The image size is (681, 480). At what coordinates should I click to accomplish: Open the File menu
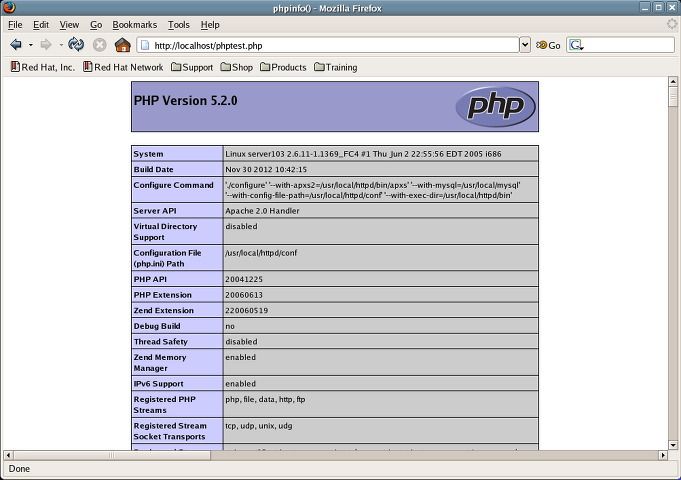click(x=15, y=25)
